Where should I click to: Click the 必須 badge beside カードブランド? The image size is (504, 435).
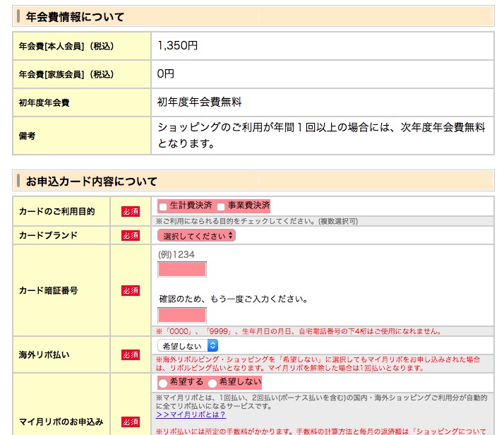pyautogui.click(x=131, y=235)
